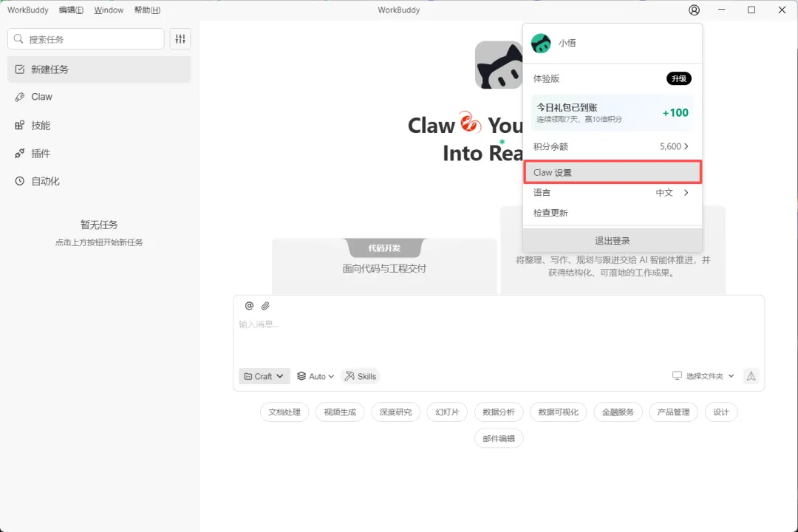
Task: Open the 选择文件夹 dropdown
Action: (x=703, y=375)
